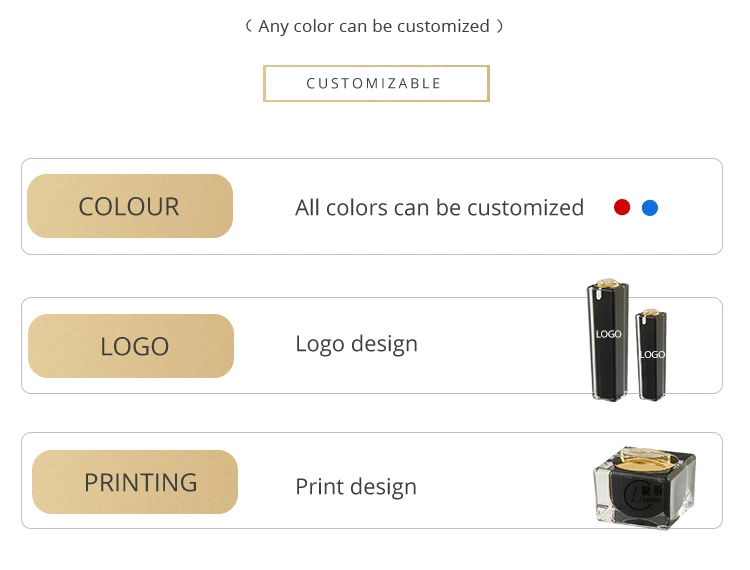The width and height of the screenshot is (750, 570).
Task: Click white LOGO text on tall bottle
Action: tap(608, 334)
